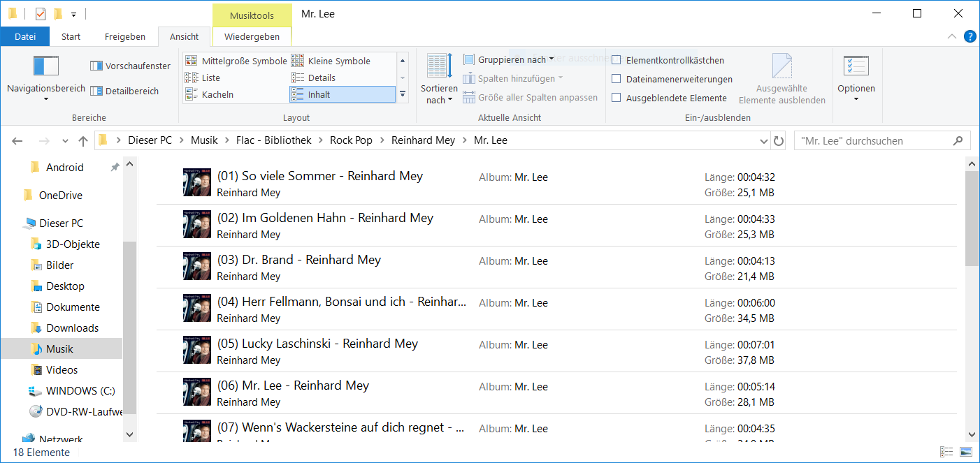This screenshot has height=463, width=980.
Task: Switch to the Freigeben tab
Action: [125, 36]
